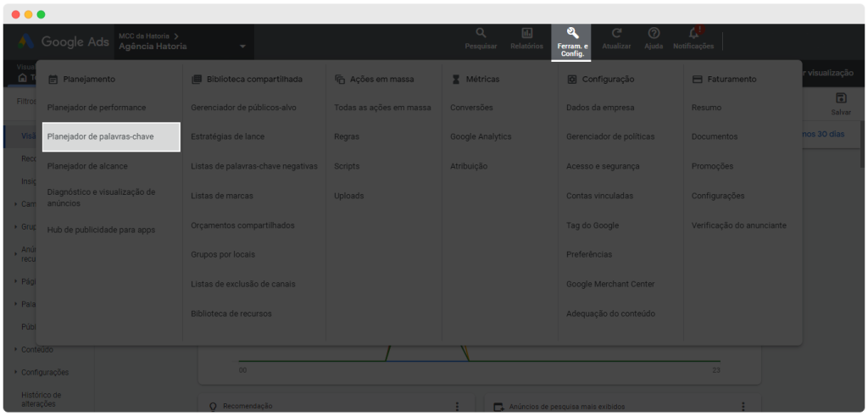The image size is (868, 416).
Task: Click the Métricas hourglass icon
Action: coord(455,80)
